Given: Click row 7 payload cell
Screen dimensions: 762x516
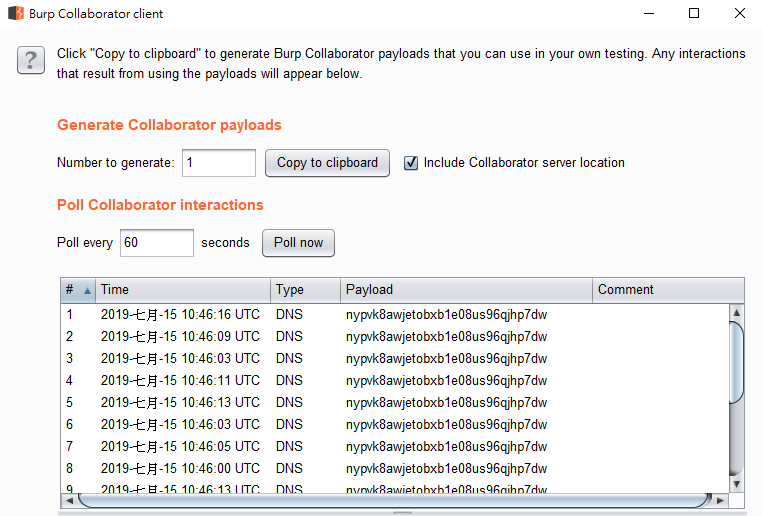Looking at the screenshot, I should [x=447, y=447].
